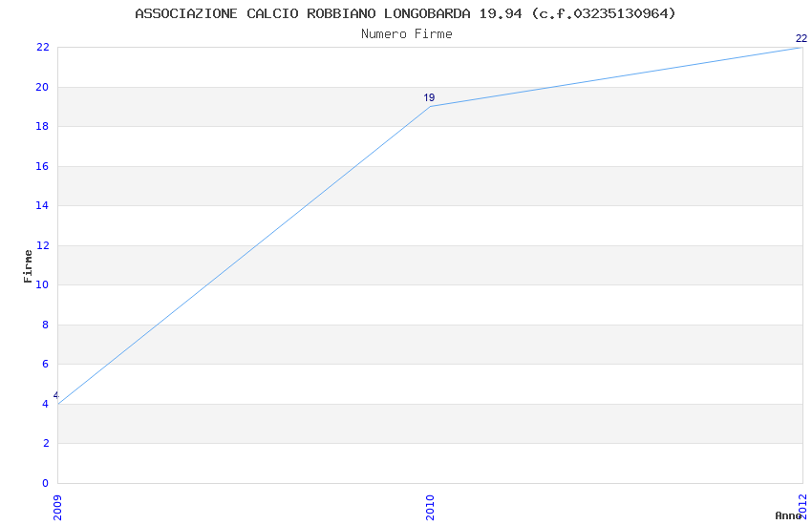Viewport: 812px width, 525px height.
Task: Click y-axis tick value 6
Action: click(x=46, y=364)
